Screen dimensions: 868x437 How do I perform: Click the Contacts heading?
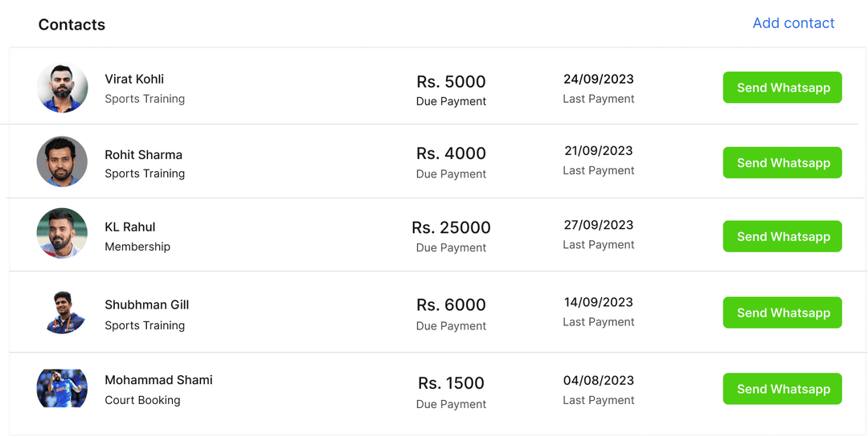(72, 25)
